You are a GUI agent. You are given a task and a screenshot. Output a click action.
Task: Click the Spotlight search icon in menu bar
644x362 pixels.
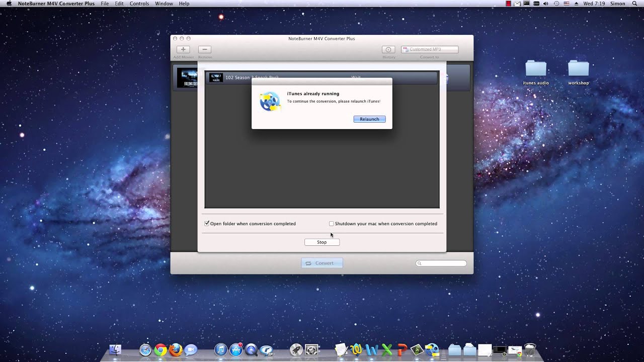(635, 4)
